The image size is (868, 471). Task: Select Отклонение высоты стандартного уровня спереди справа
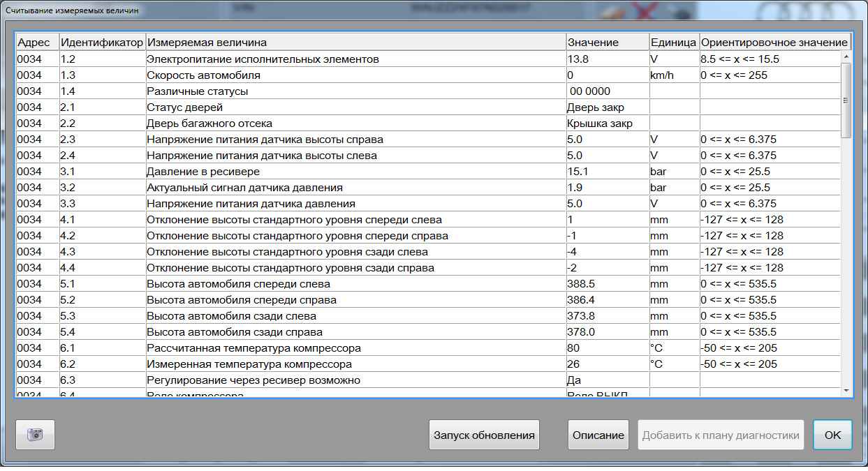pos(427,236)
